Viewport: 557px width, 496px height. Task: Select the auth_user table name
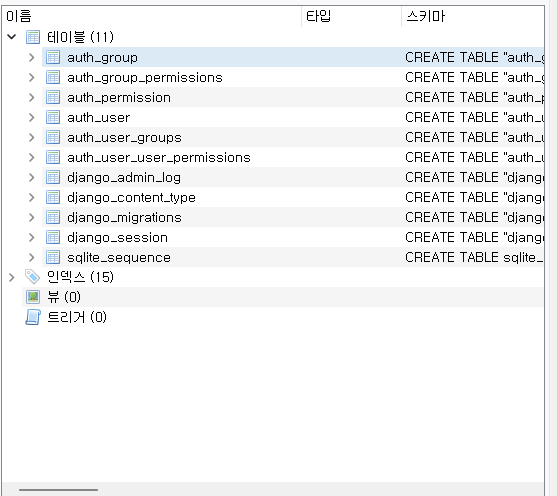(99, 118)
